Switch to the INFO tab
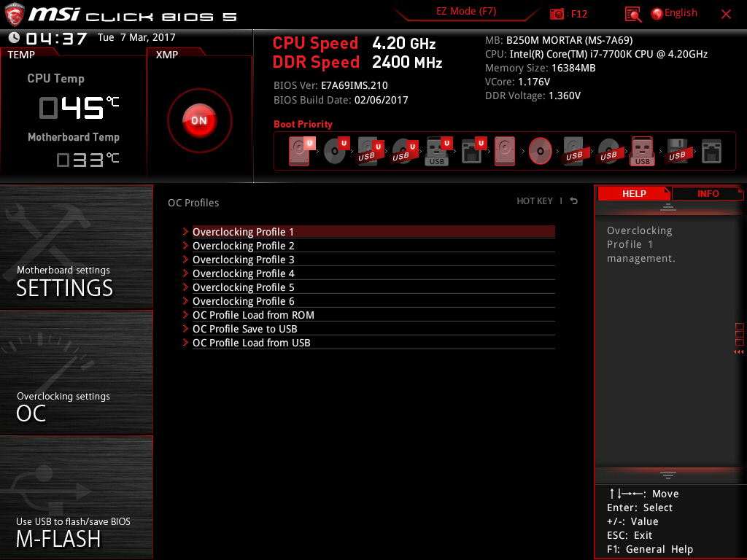The width and height of the screenshot is (747, 560). (x=708, y=193)
